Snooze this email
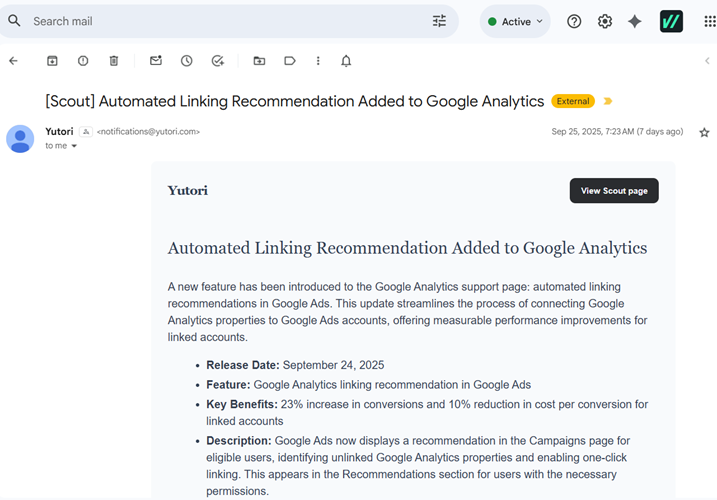 [187, 61]
